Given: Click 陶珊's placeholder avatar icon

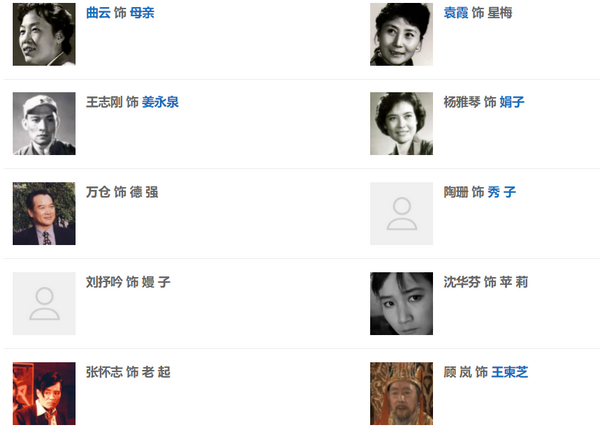Looking at the screenshot, I should point(401,214).
